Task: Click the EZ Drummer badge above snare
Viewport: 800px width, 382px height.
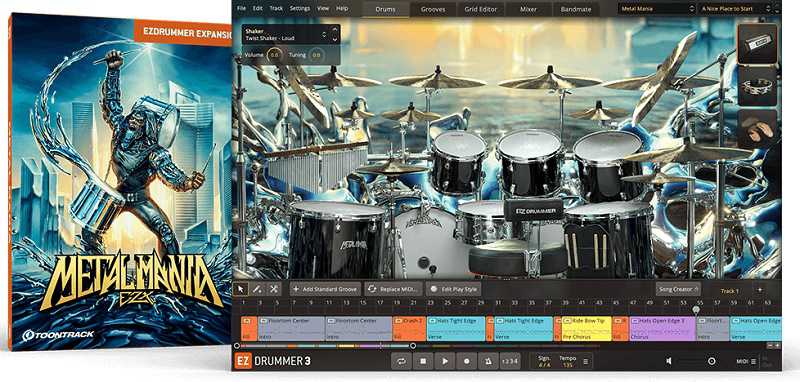Action: click(533, 210)
